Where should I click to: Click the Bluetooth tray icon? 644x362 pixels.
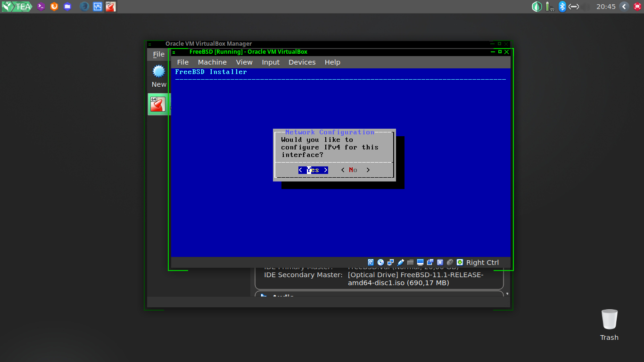562,7
